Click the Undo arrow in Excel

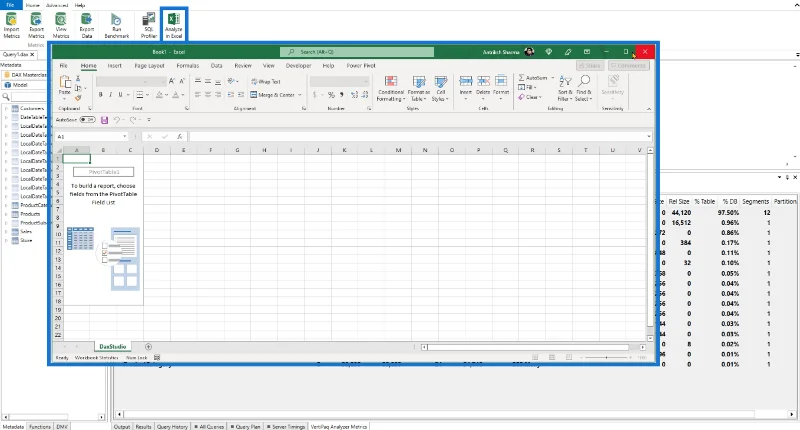117,120
